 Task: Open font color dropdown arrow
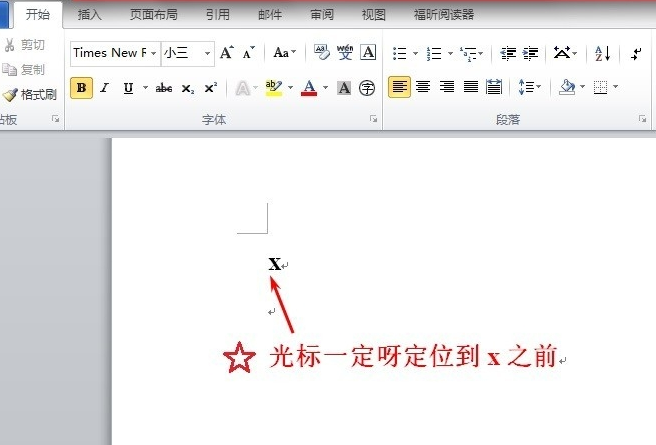[x=324, y=88]
